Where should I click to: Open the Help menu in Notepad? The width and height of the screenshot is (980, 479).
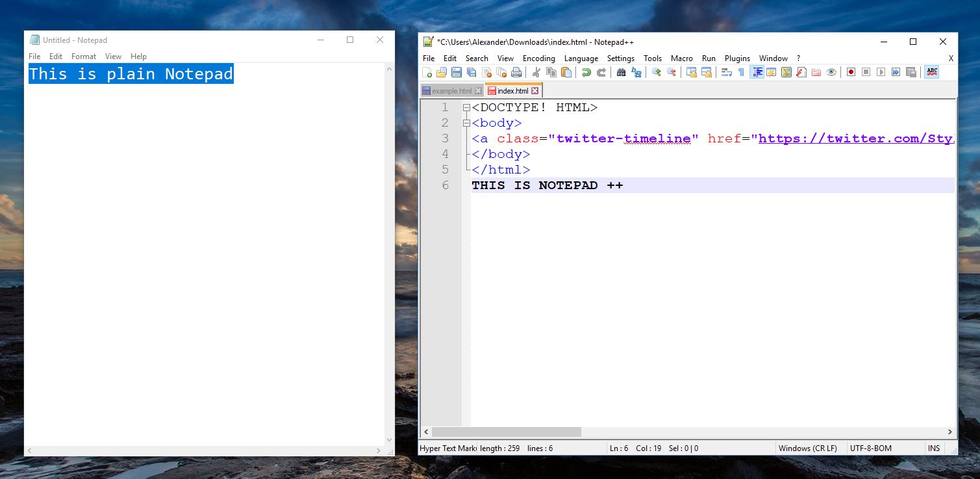pyautogui.click(x=138, y=57)
